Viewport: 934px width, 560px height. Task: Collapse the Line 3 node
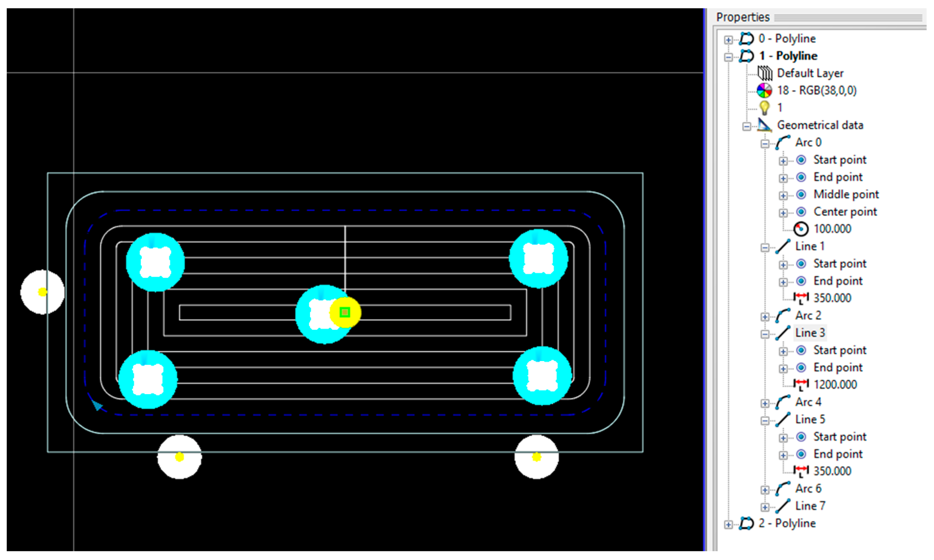(765, 334)
